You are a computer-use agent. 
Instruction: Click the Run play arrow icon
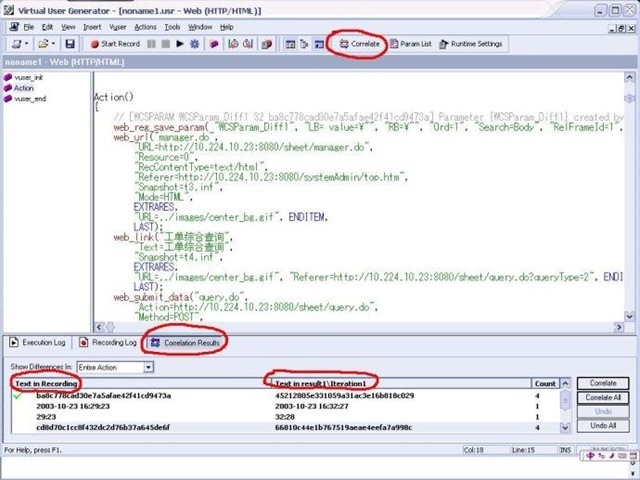(x=179, y=44)
